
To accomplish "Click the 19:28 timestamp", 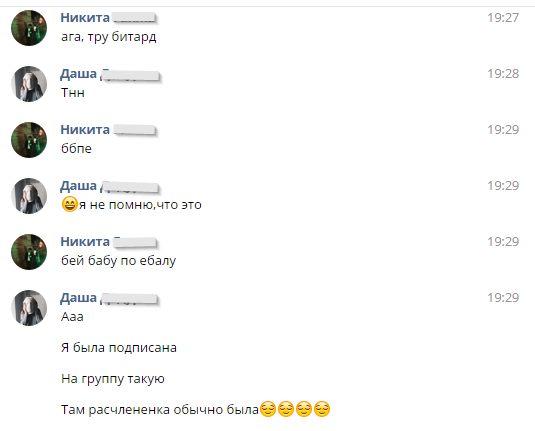I will tap(503, 74).
